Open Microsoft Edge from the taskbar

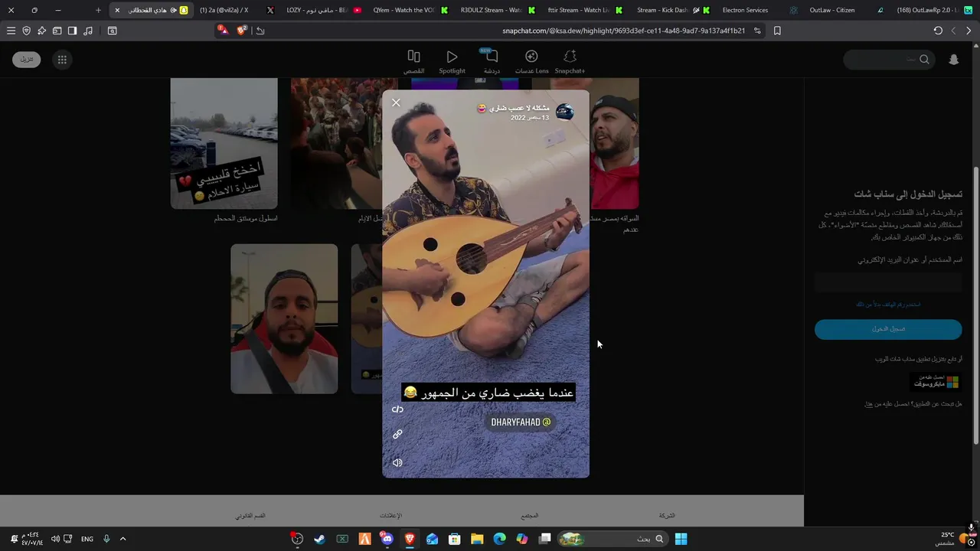(499, 539)
